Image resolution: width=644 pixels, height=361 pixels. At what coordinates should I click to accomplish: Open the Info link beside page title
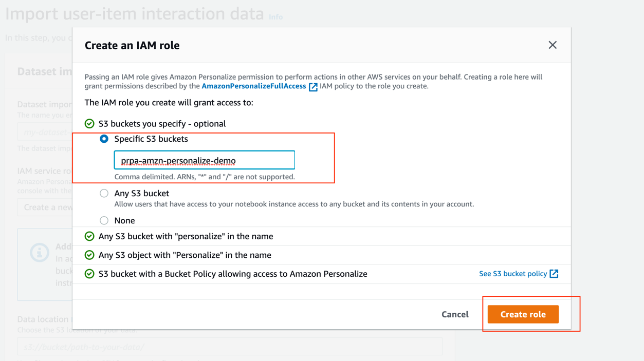pyautogui.click(x=275, y=17)
